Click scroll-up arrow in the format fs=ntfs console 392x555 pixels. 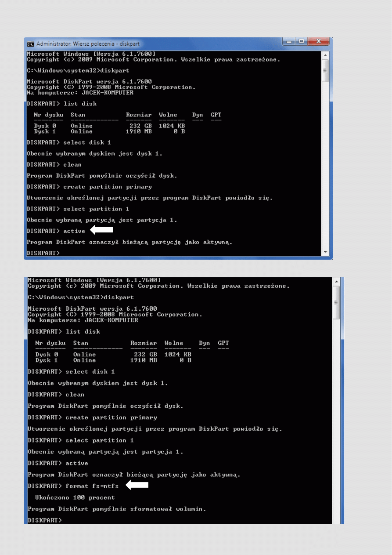(337, 281)
